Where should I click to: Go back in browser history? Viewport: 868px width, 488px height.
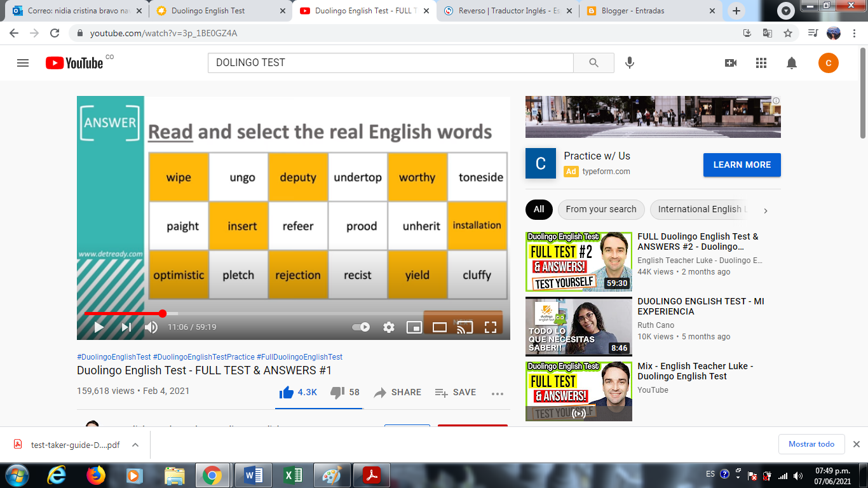click(x=14, y=33)
